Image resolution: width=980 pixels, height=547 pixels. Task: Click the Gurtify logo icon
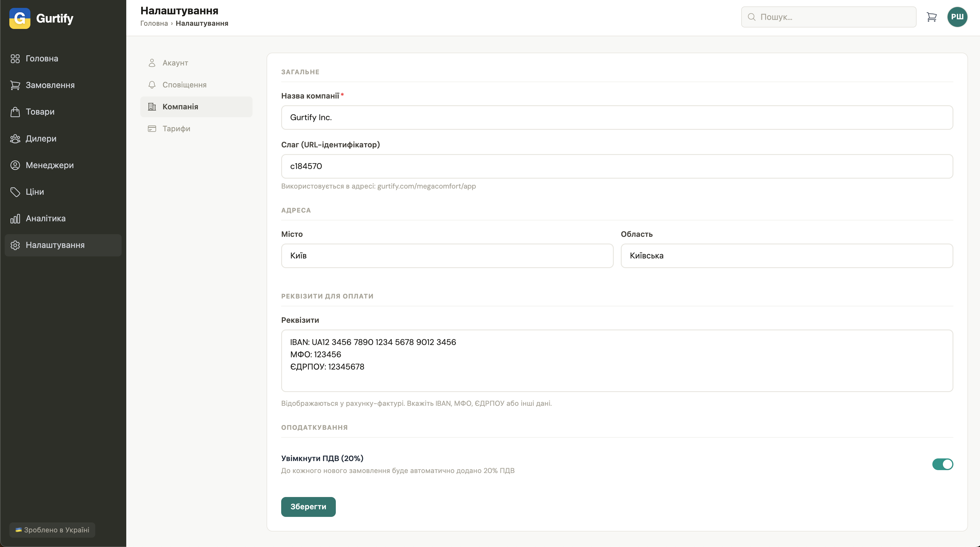pos(20,18)
